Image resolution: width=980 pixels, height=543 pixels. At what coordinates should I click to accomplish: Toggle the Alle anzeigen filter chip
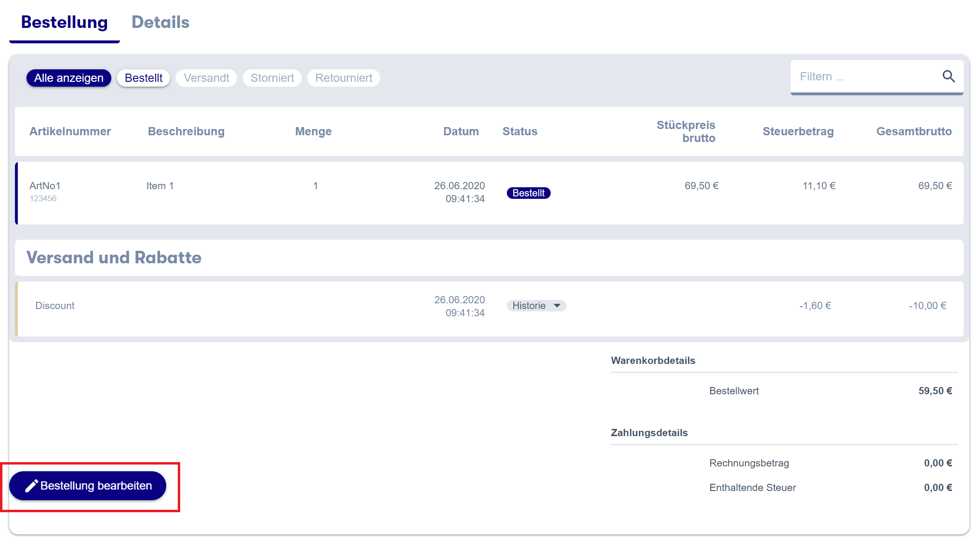[68, 78]
